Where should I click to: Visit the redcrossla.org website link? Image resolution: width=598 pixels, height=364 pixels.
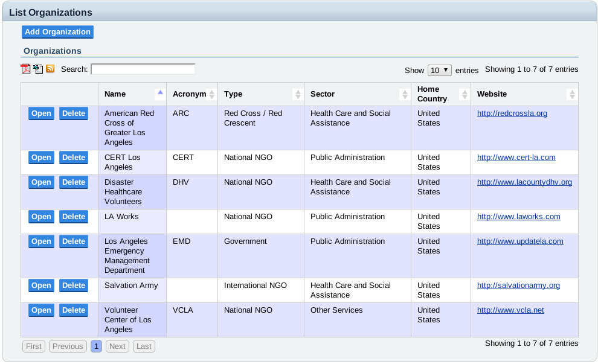coord(512,113)
